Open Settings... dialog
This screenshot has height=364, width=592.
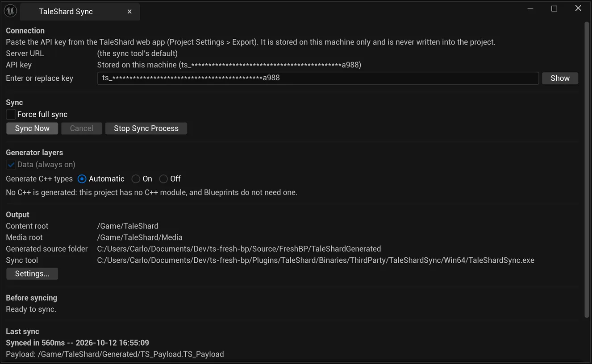[32, 274]
